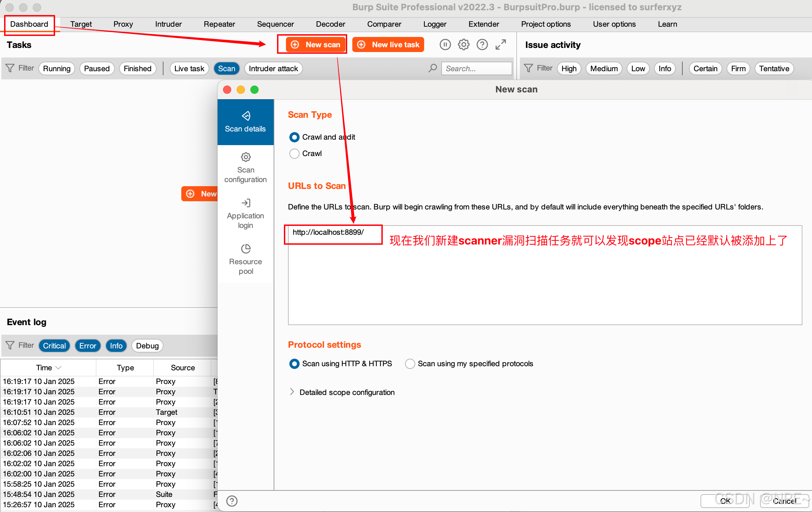The height and width of the screenshot is (512, 812).
Task: Click the tasks Search field
Action: [476, 68]
